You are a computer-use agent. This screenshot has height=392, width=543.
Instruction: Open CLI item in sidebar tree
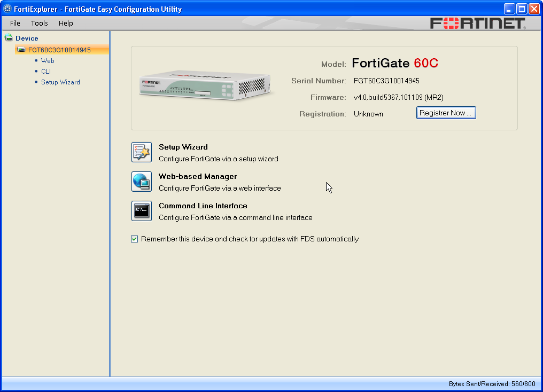click(46, 72)
